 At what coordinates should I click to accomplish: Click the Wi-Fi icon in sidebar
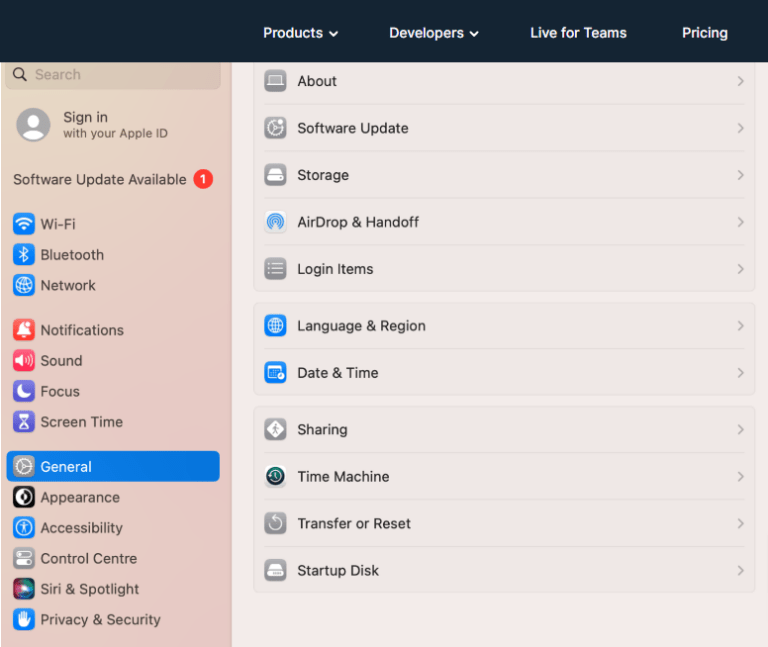(x=24, y=224)
